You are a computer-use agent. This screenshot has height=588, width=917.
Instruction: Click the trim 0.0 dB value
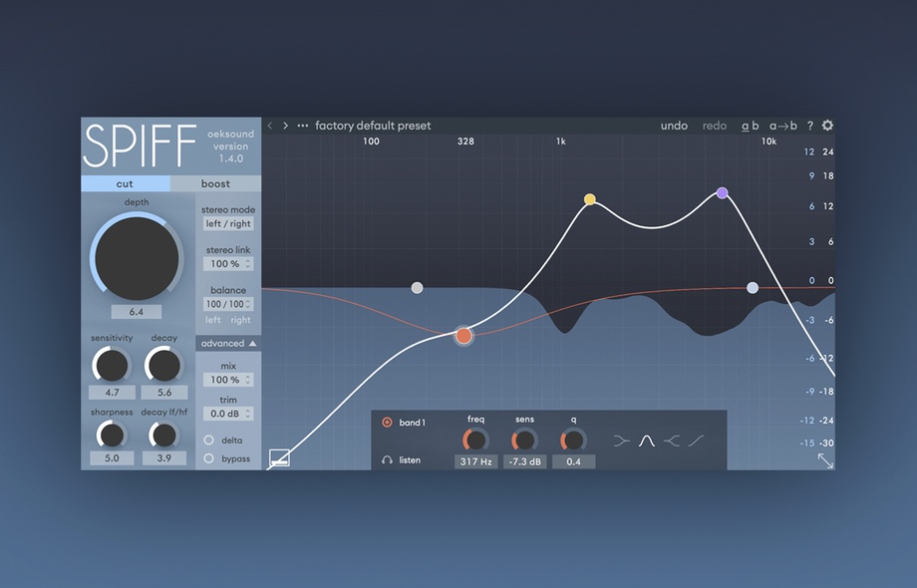tap(224, 414)
